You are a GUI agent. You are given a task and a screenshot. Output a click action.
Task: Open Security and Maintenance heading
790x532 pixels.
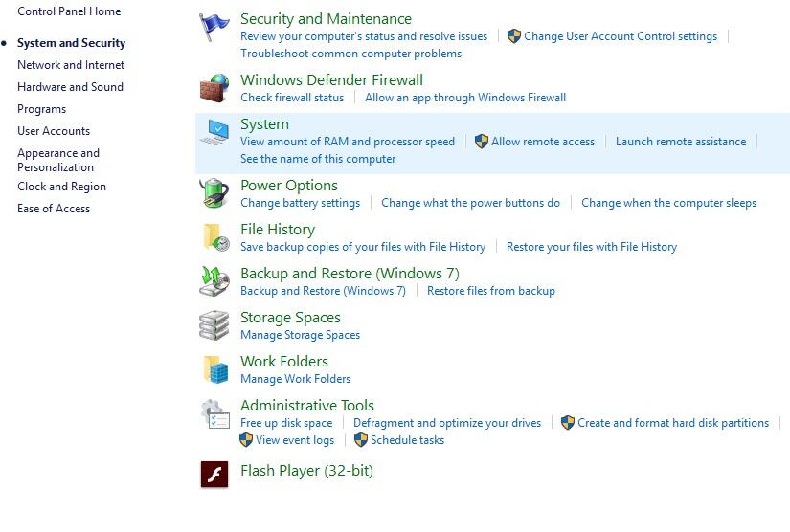tap(326, 18)
